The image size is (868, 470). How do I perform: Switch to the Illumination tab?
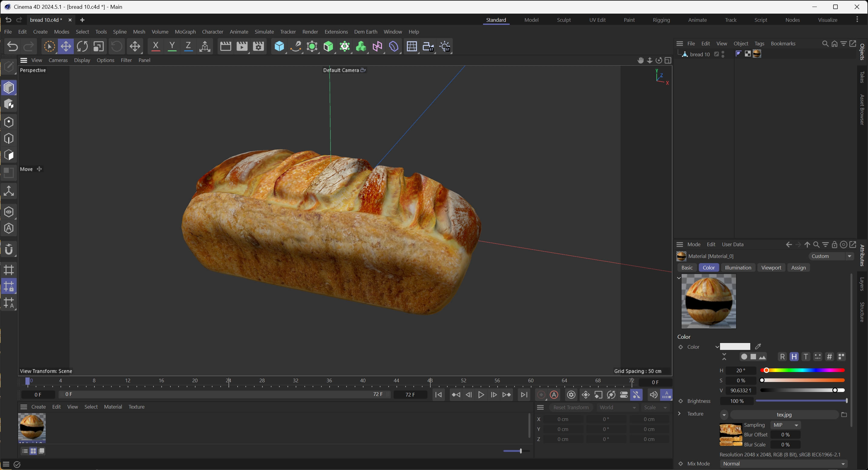(738, 268)
